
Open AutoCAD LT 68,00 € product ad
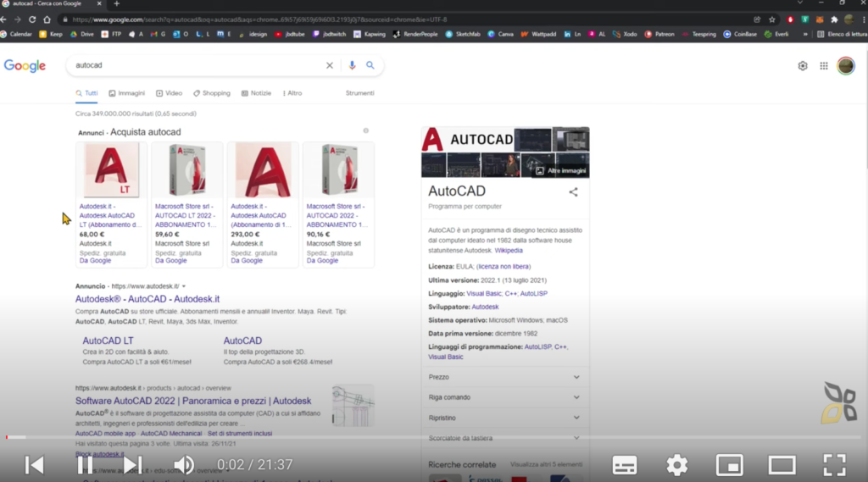point(111,205)
